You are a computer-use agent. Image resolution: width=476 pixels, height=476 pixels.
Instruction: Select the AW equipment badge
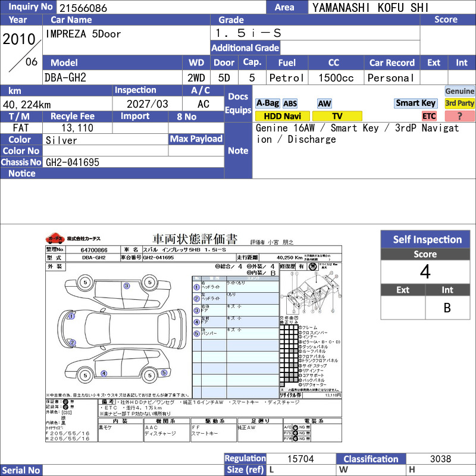click(324, 104)
